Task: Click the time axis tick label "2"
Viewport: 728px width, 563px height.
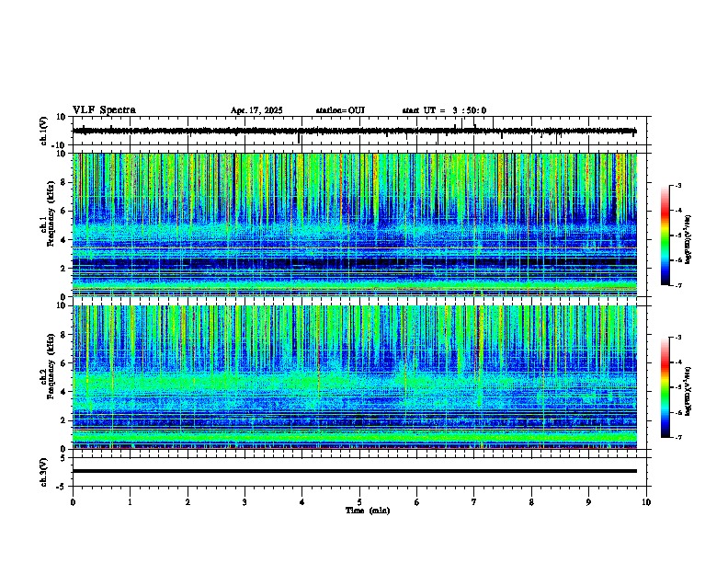Action: pyautogui.click(x=188, y=502)
